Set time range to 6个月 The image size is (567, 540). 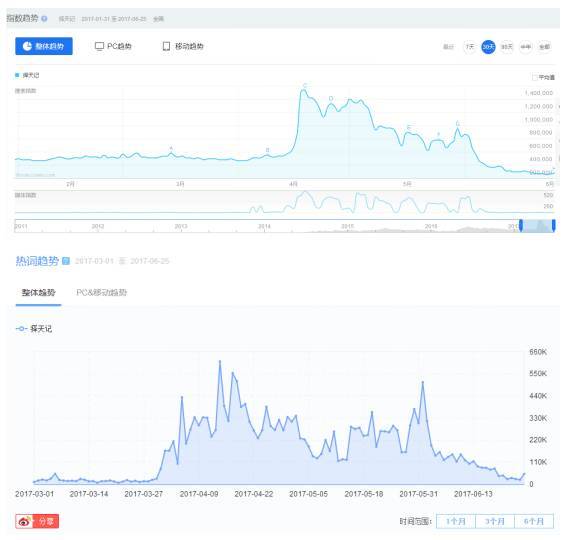coord(534,522)
